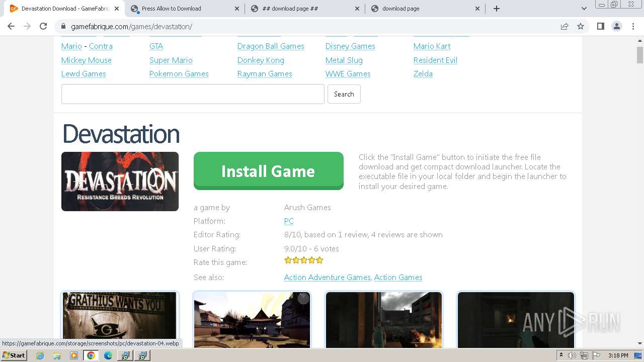Open the share page icon in address bar
Screen dimensions: 644x362
(x=565, y=27)
